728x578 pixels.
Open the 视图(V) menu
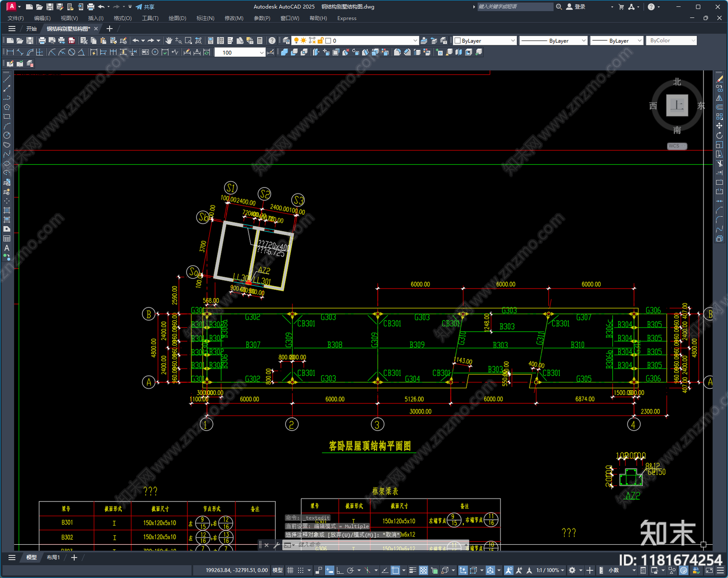[x=69, y=18]
